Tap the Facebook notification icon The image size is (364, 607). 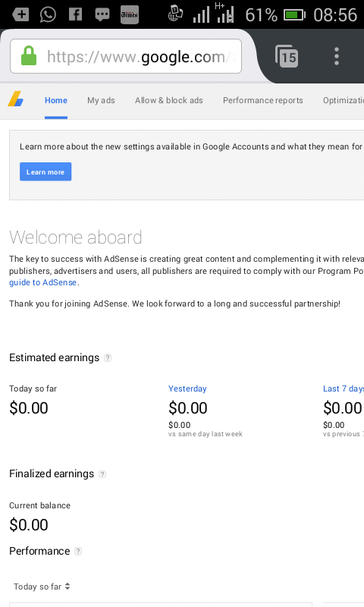pyautogui.click(x=75, y=14)
